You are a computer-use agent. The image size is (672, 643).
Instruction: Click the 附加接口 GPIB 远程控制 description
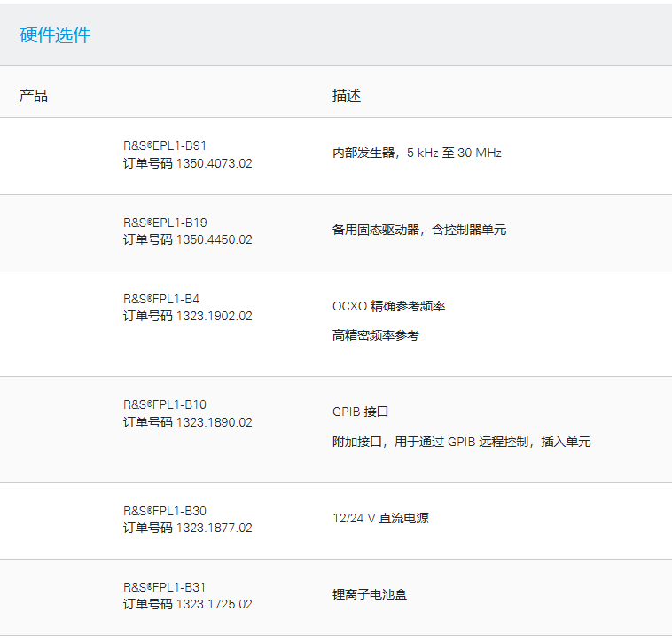click(462, 442)
